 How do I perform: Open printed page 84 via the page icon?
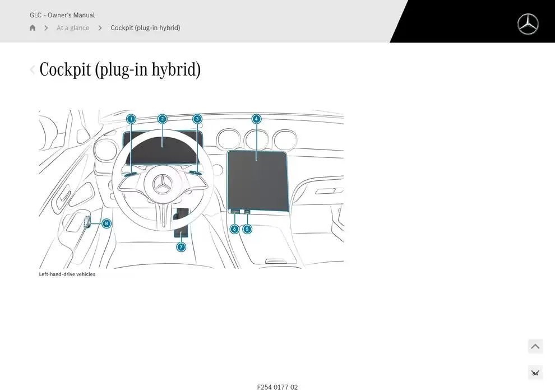[x=535, y=372]
